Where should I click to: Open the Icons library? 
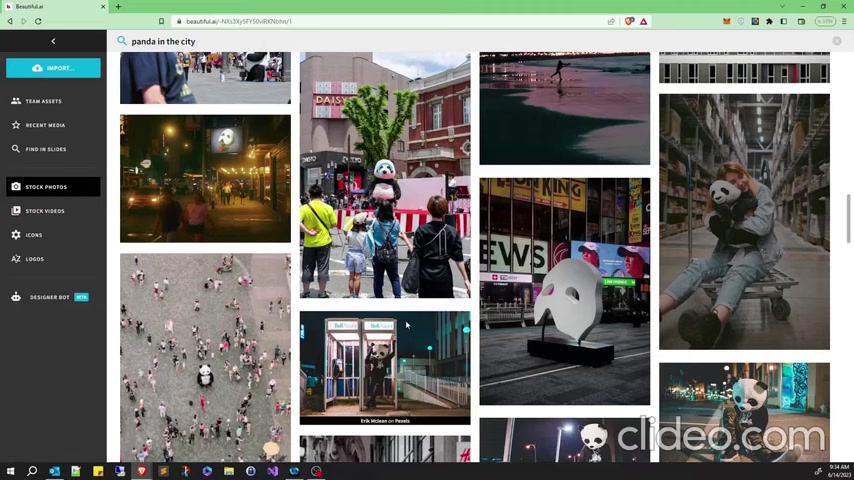[x=53, y=235]
